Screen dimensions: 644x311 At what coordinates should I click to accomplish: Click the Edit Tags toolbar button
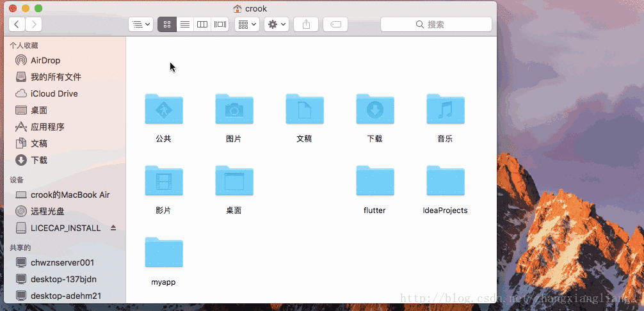pyautogui.click(x=335, y=24)
